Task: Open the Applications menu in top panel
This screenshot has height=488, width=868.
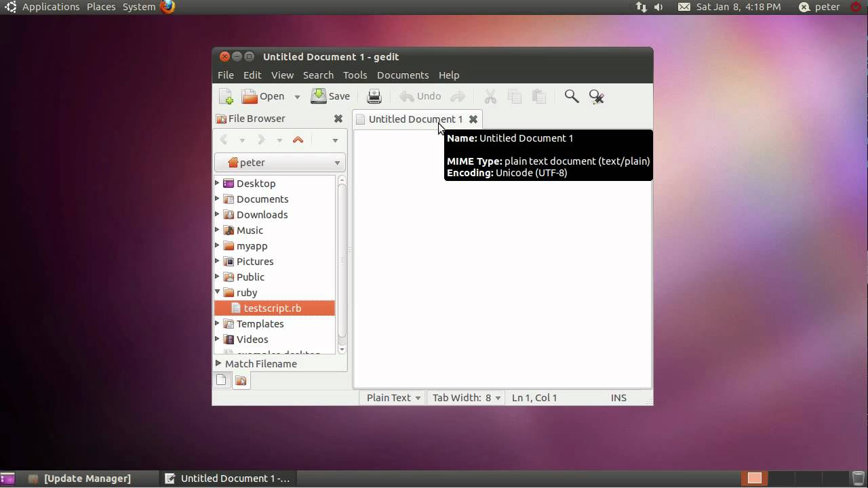Action: click(51, 7)
